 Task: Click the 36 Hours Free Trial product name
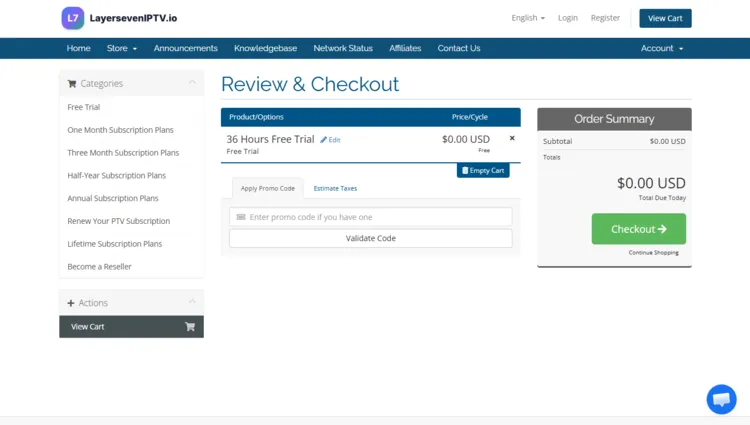(270, 139)
